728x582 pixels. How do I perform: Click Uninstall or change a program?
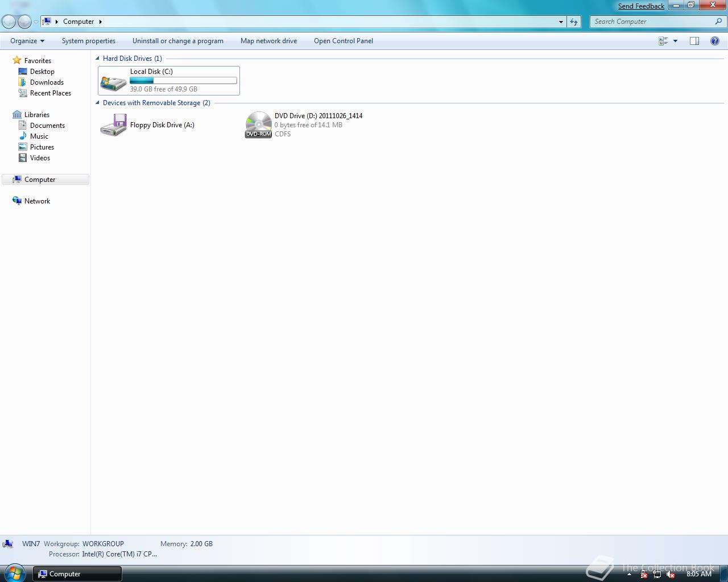178,41
